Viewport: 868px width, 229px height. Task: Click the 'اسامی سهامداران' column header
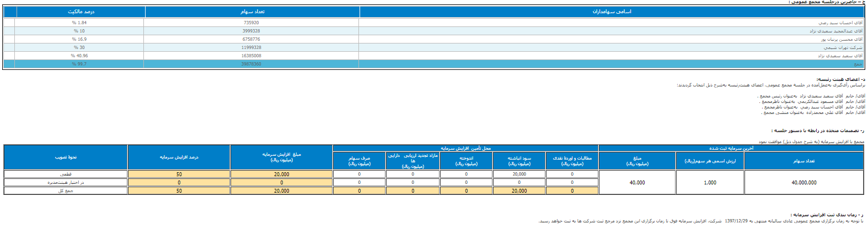612,12
